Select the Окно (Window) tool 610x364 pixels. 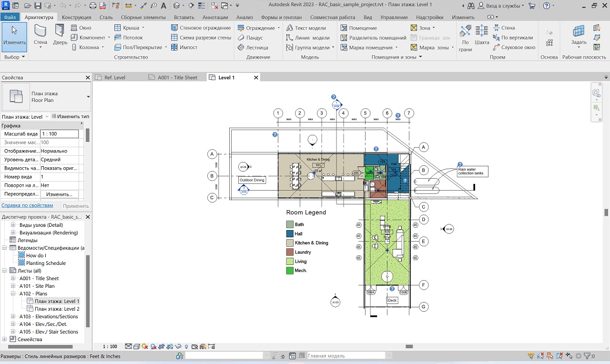pyautogui.click(x=81, y=28)
